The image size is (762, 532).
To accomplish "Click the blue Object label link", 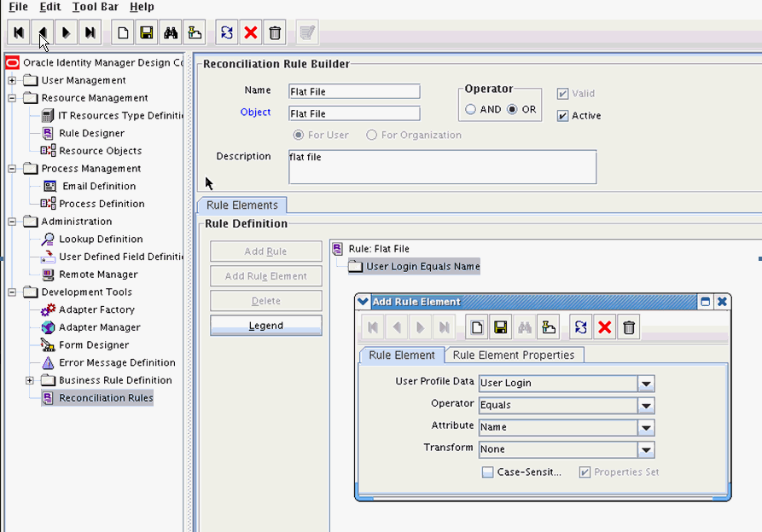I will point(255,113).
